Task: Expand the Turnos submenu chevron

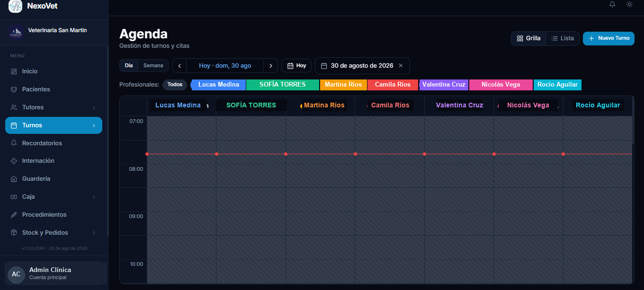Action: point(94,125)
